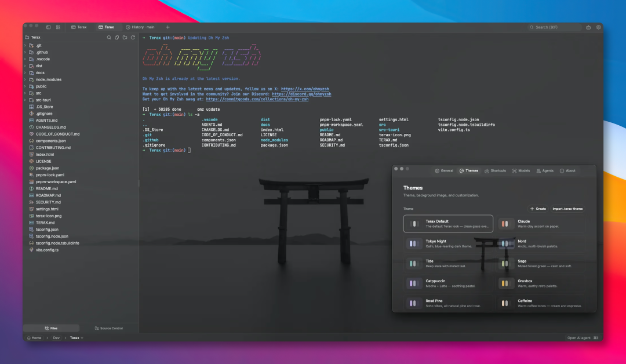This screenshot has width=626, height=364.
Task: Create a new file in Terax explorer
Action: point(117,37)
